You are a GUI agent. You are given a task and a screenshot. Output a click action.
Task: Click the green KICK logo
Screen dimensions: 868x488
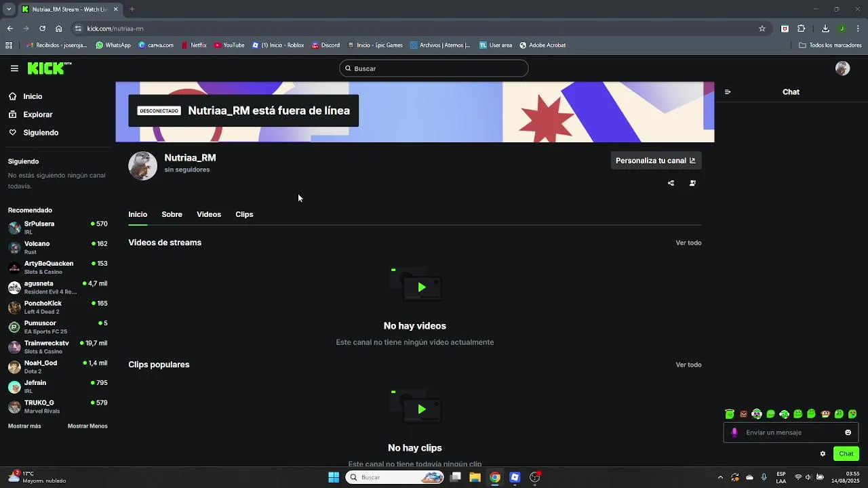click(49, 68)
